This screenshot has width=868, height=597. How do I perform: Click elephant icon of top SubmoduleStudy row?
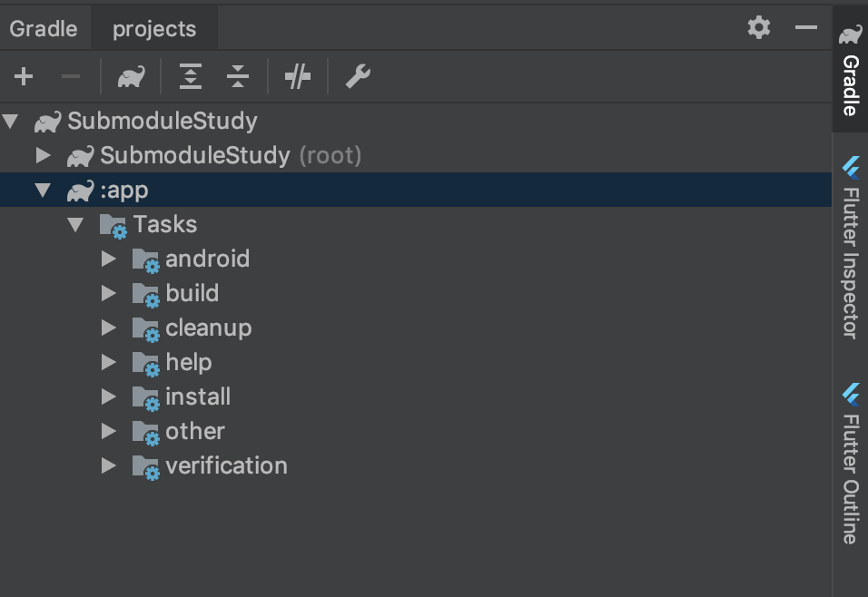click(47, 122)
